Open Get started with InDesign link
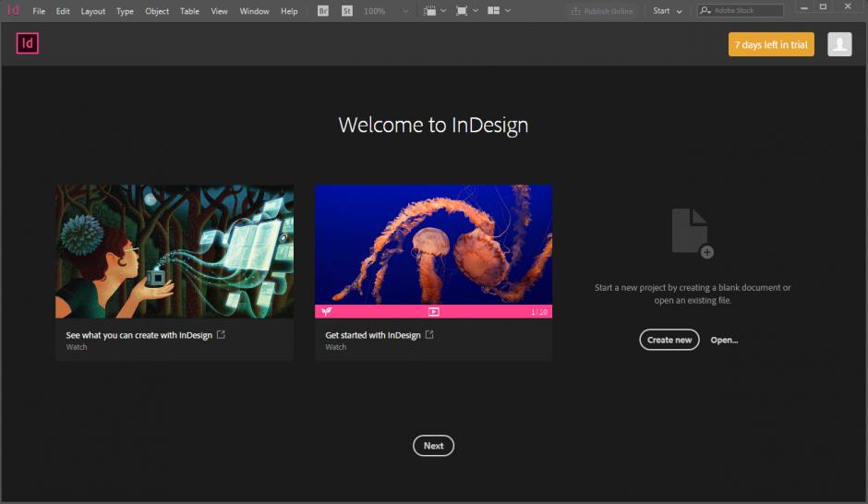Screen dimensions: 868x504 tap(373, 335)
